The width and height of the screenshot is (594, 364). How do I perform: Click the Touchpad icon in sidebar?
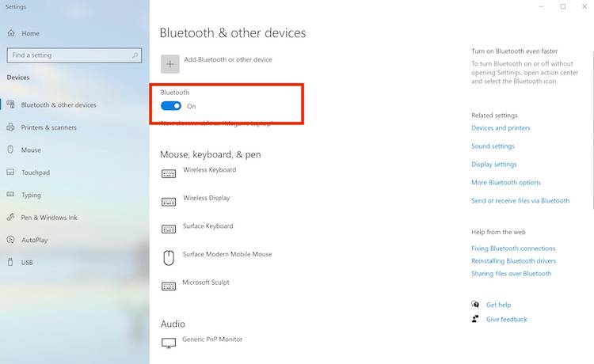10,173
